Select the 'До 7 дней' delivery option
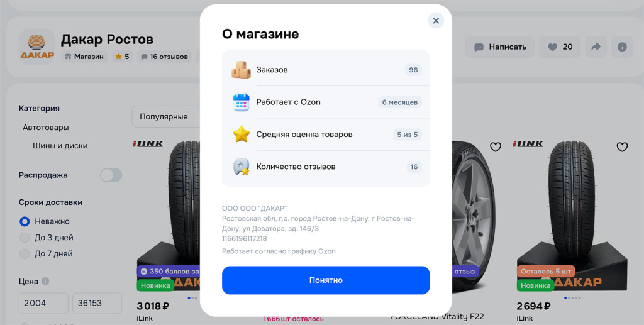Screen dimensions: 644x325 pos(25,253)
